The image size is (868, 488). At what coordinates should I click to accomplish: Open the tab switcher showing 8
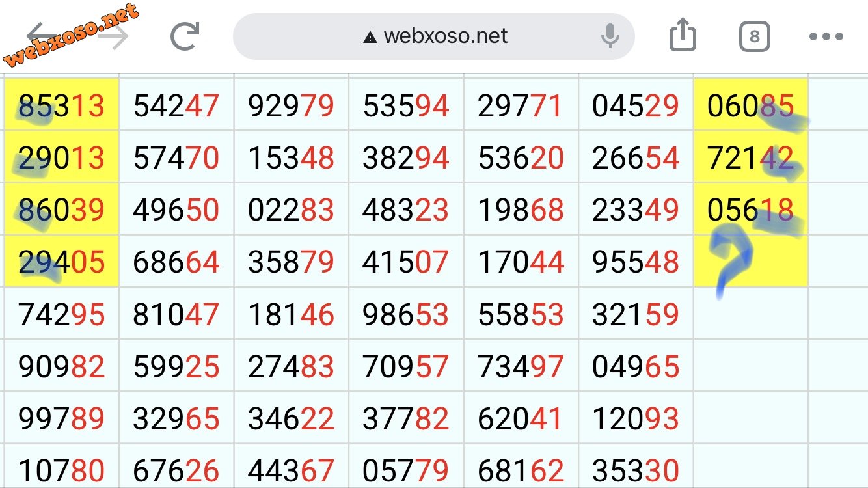pyautogui.click(x=754, y=36)
